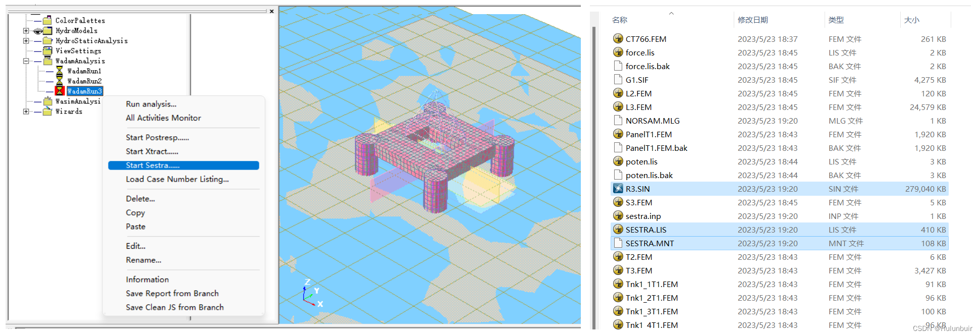Image resolution: width=980 pixels, height=336 pixels.
Task: Click the ColorPalettes folder icon
Action: coord(47,21)
